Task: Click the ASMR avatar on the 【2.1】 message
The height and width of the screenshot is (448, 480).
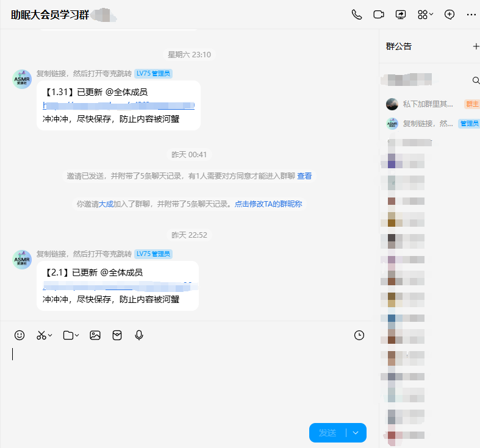Action: click(22, 260)
